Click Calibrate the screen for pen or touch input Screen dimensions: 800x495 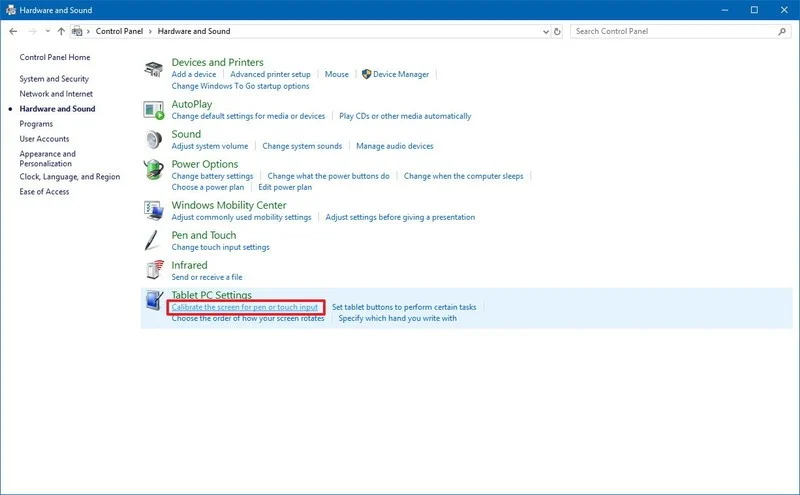click(245, 307)
